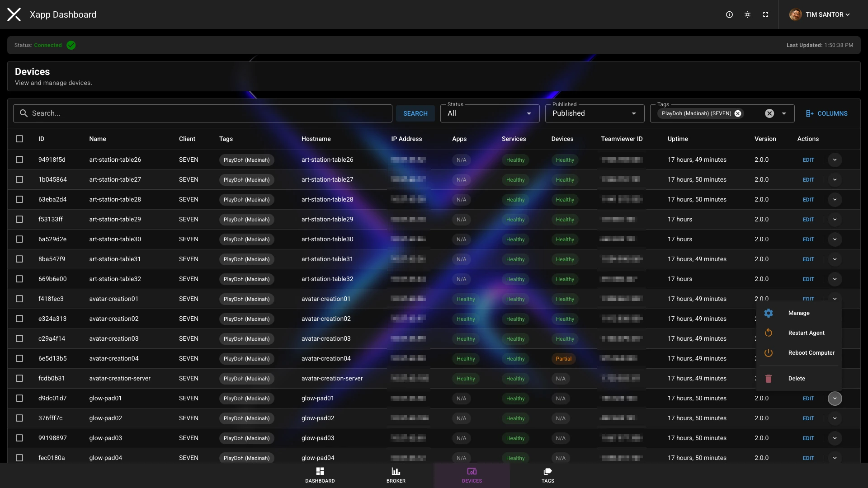The width and height of the screenshot is (868, 488).
Task: Clear all selected tags filter
Action: (769, 113)
